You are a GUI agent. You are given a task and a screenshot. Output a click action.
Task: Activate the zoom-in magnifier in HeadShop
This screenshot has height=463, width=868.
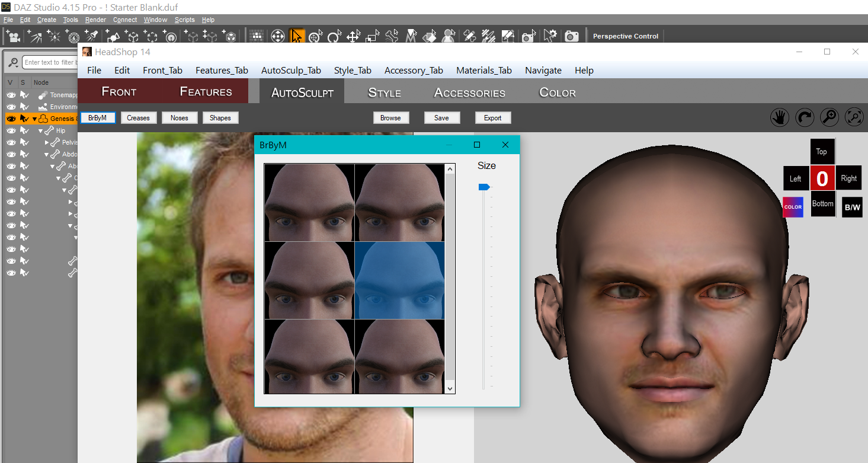[x=829, y=117]
